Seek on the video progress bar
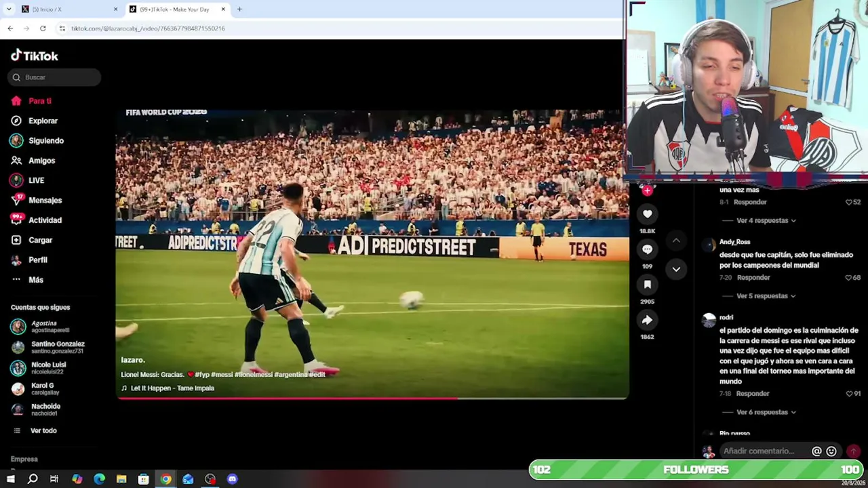 click(x=372, y=398)
